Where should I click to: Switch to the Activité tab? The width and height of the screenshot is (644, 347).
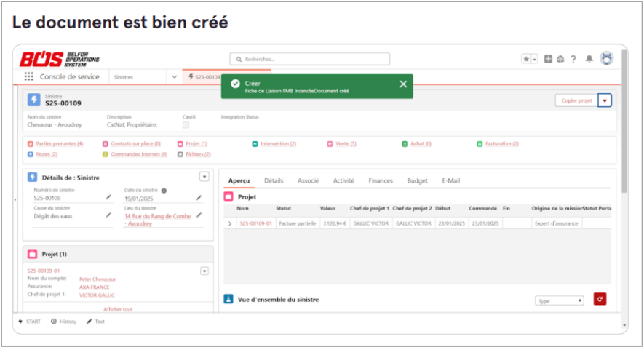(x=343, y=180)
